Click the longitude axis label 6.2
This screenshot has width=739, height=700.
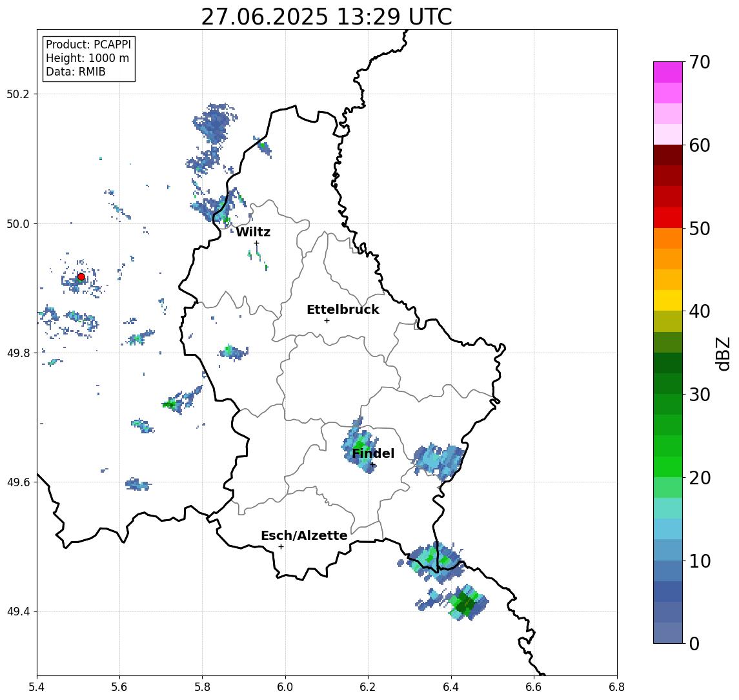pos(369,687)
